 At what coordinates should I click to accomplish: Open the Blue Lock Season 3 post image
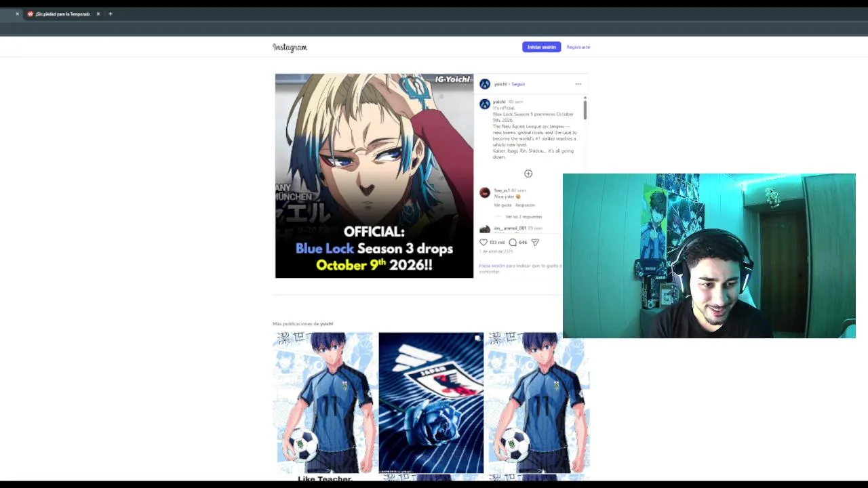374,176
